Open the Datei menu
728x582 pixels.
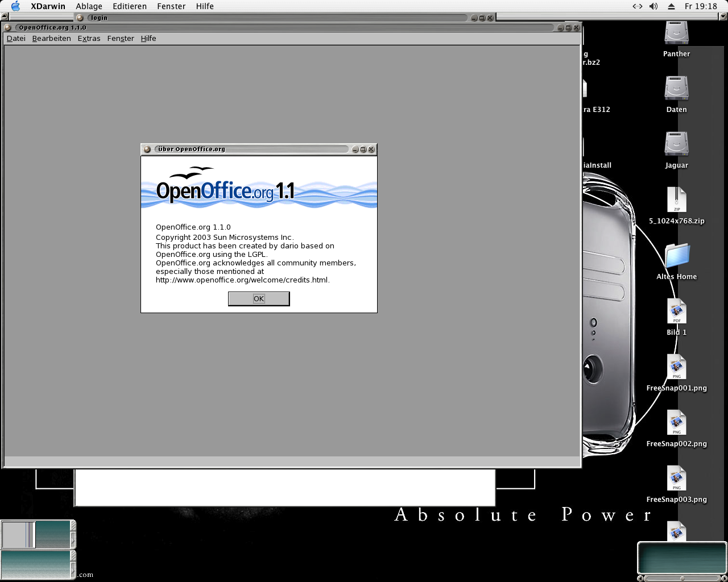[16, 39]
